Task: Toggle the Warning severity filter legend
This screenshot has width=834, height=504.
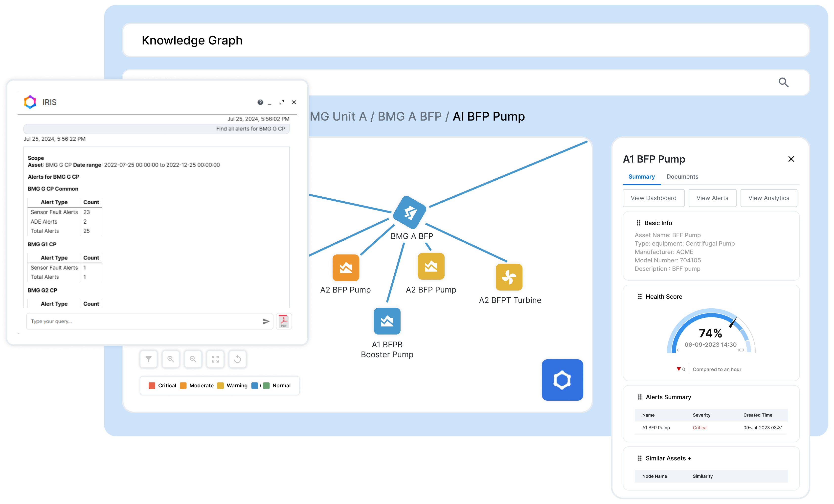Action: tap(236, 386)
